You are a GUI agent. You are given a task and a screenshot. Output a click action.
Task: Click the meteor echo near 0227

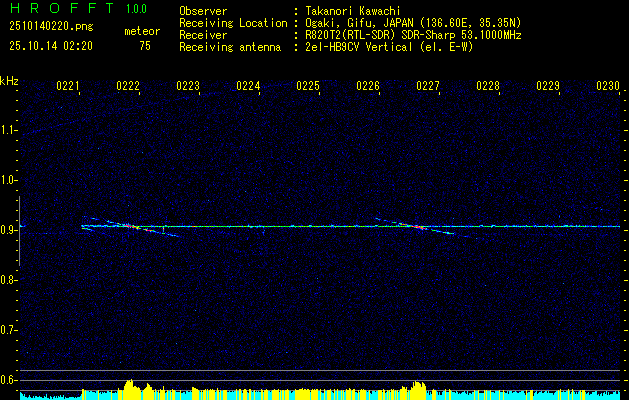pos(416,226)
